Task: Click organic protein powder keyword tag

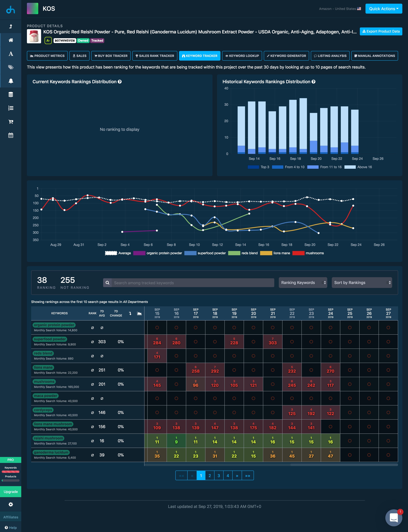Action: (54, 325)
